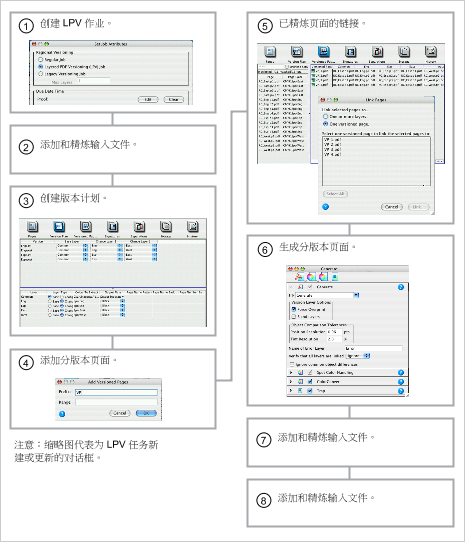Expand the Spot Color Handling section triangle
The image size is (465, 542).
[291, 373]
